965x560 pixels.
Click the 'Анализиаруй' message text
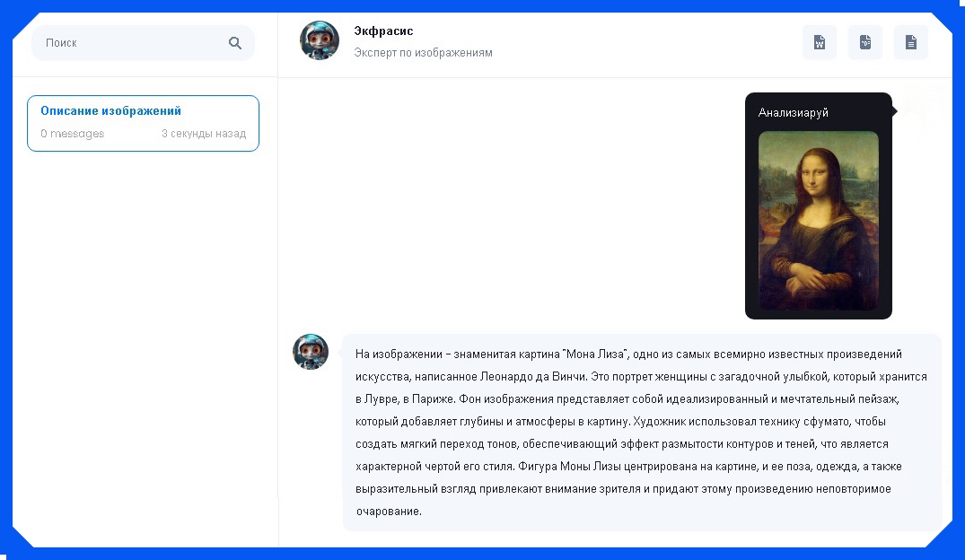794,112
